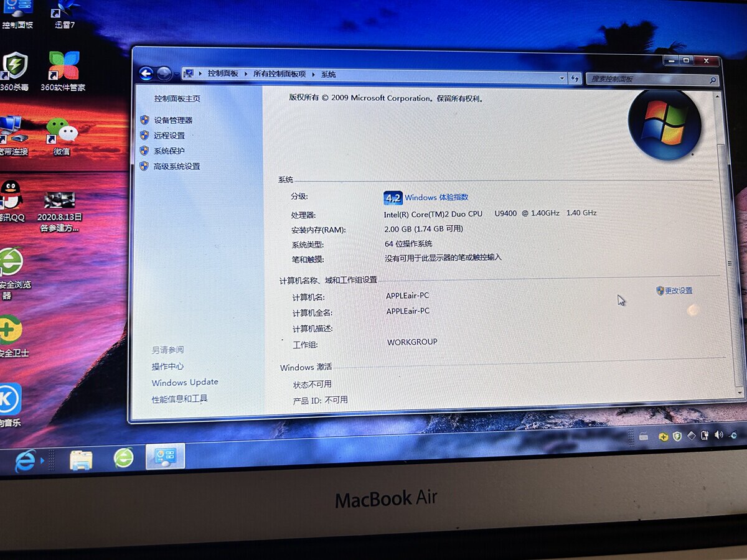Image resolution: width=747 pixels, height=560 pixels.
Task: Select 所有控制面板项 in the breadcrumb
Action: click(280, 74)
